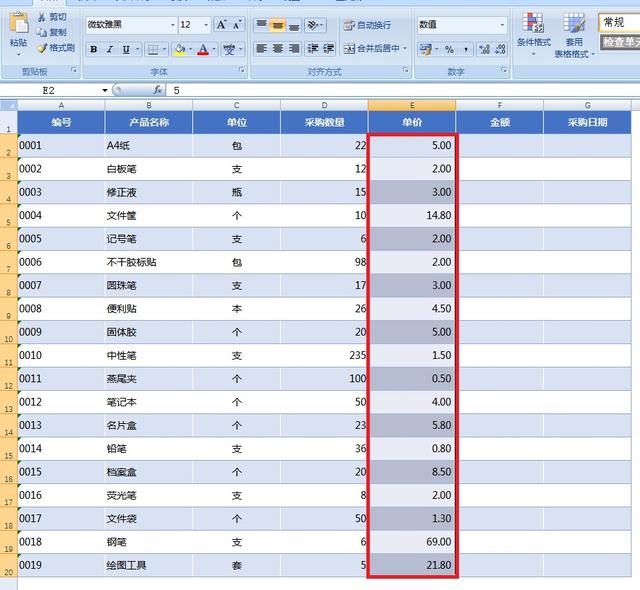Select row 10 header
Screen dimensions: 640x590
pos(9,332)
